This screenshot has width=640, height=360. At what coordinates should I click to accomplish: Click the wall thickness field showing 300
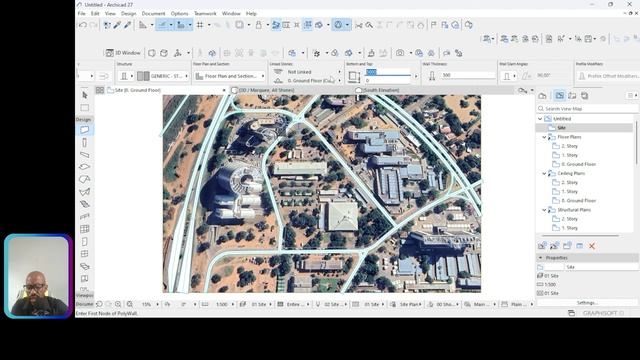pos(468,76)
